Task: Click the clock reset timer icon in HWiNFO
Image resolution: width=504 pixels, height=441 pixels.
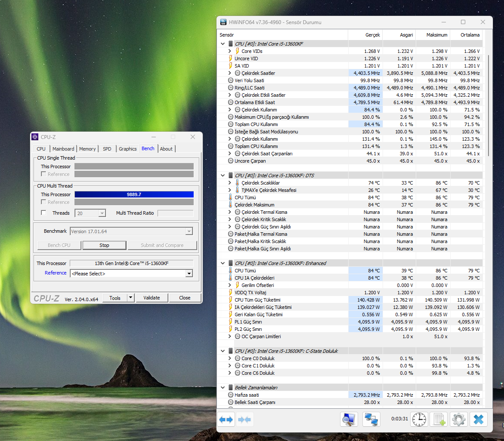Action: pyautogui.click(x=419, y=419)
